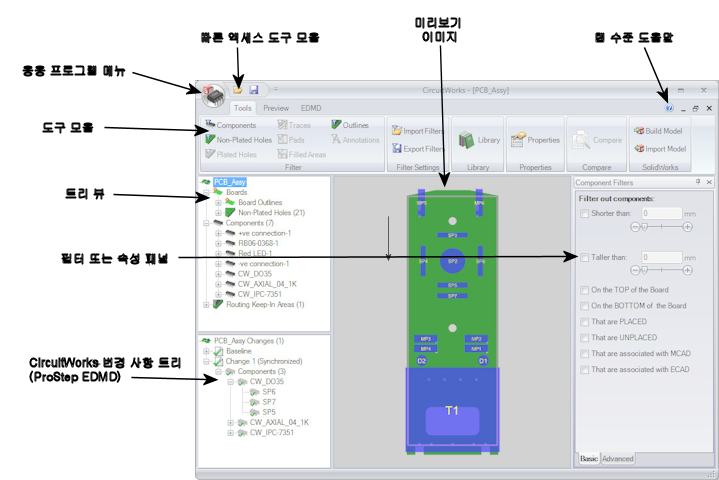Pin the Component Filters panel

pos(698,182)
